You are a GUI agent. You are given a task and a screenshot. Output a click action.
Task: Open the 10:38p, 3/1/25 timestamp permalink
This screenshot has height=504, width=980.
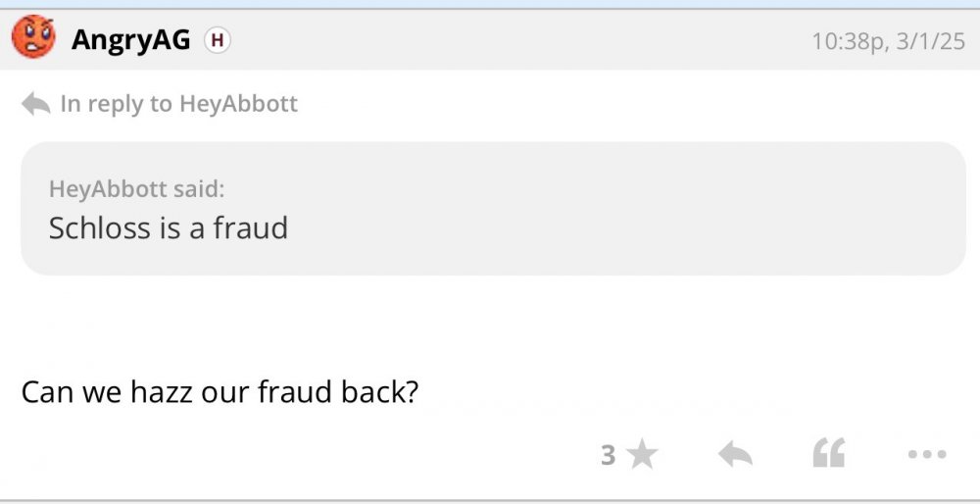tap(888, 41)
